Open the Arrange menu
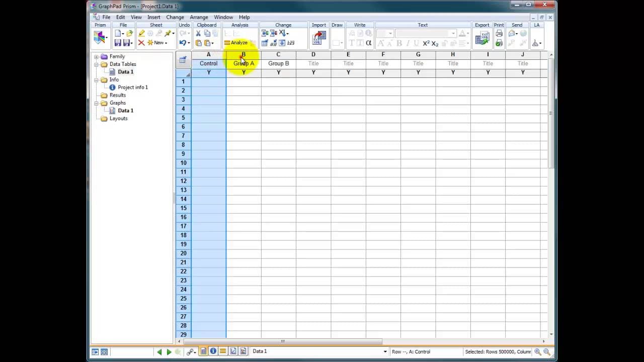The image size is (644, 362). pyautogui.click(x=199, y=17)
